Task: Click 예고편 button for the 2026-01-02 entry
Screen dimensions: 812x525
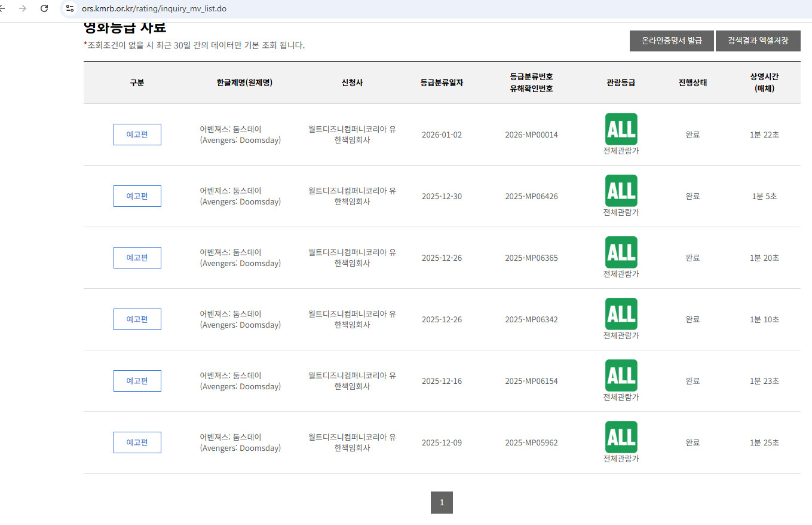Action: 137,135
